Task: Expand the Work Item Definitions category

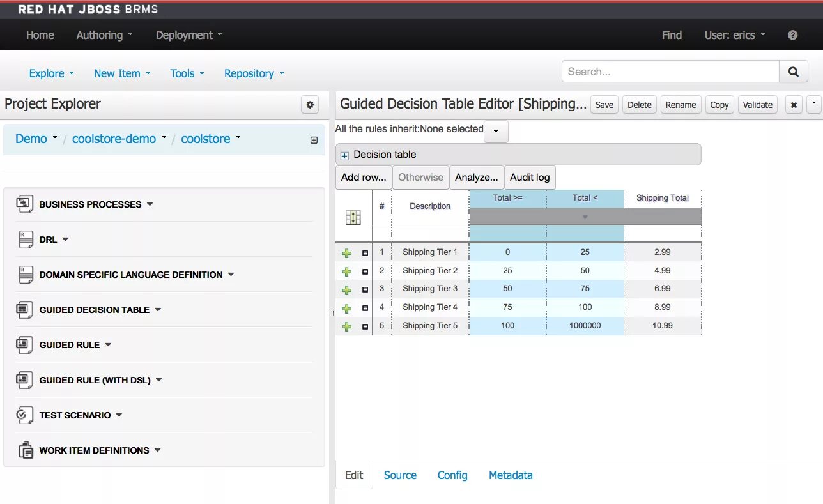Action: (x=157, y=450)
